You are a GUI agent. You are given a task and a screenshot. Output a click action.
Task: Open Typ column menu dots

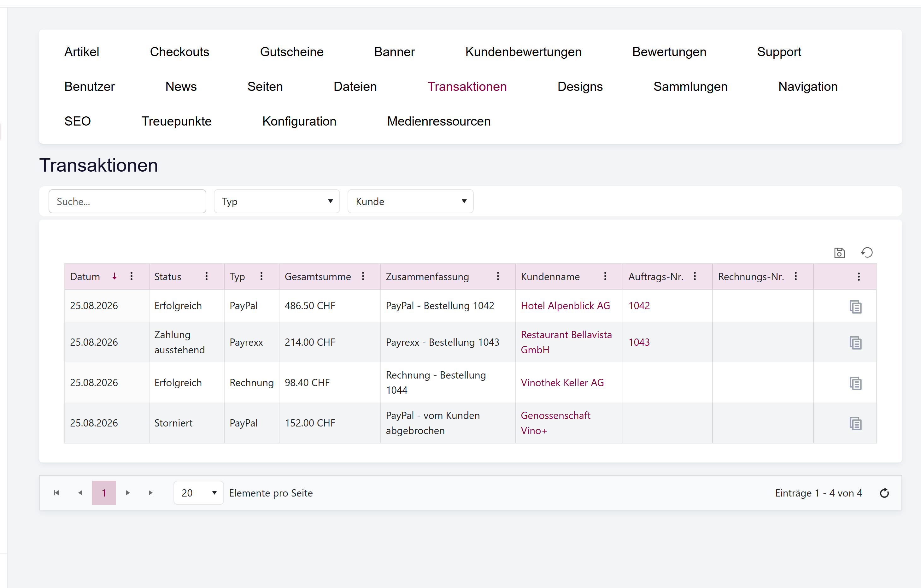(261, 276)
